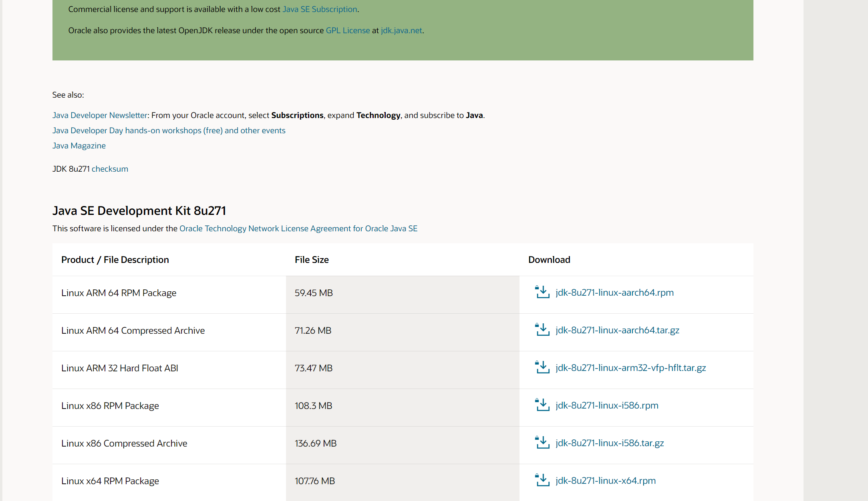Select Linux ARM 64 Compressed Archive text
Viewport: 868px width, 501px height.
coord(133,331)
